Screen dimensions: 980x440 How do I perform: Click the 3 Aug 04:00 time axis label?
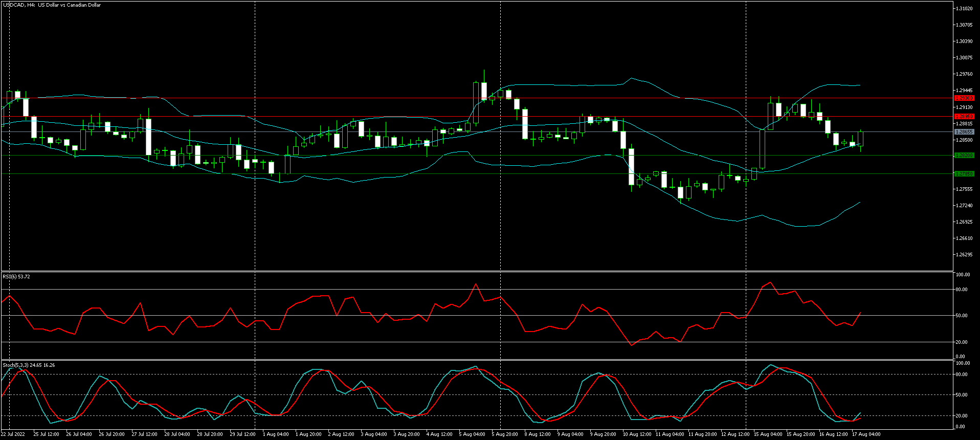pos(374,434)
